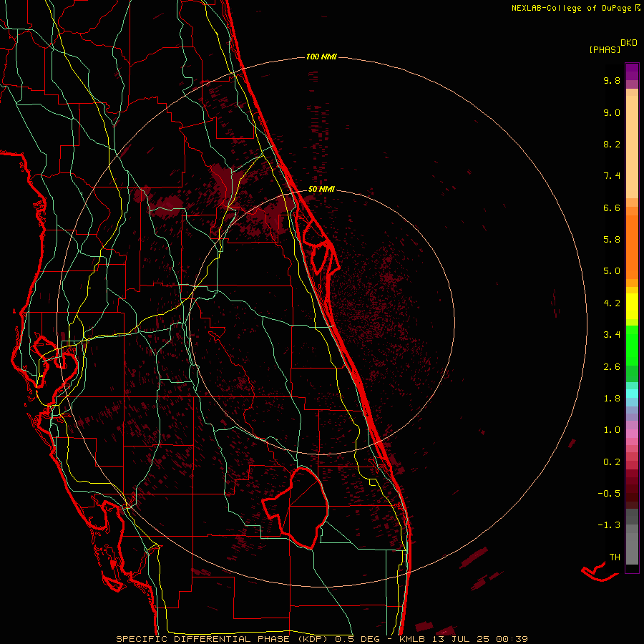This screenshot has width=644, height=644.
Task: Click the 5.8 scale value
Action: 612,240
